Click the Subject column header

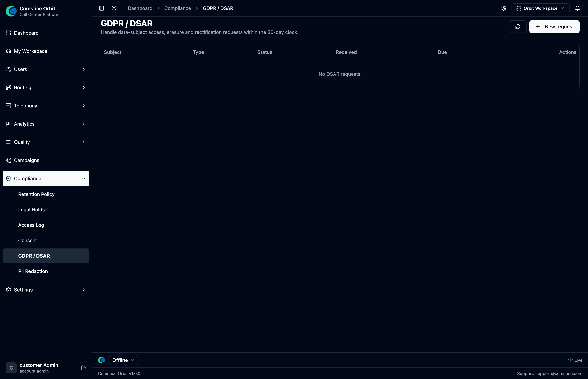click(113, 52)
